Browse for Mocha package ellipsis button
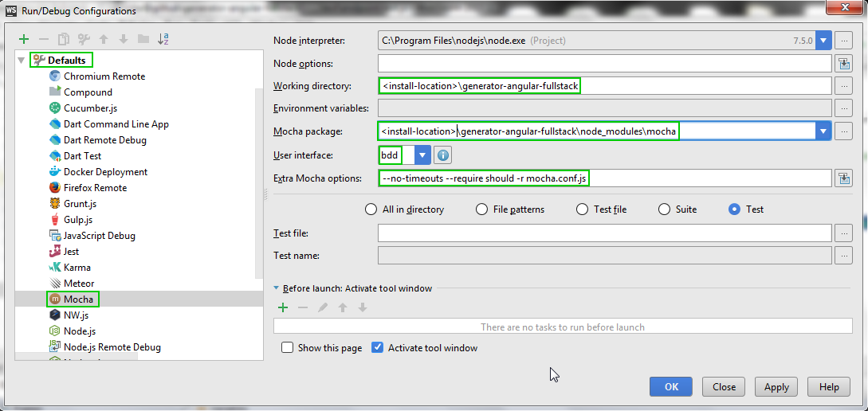This screenshot has width=868, height=411. click(843, 131)
